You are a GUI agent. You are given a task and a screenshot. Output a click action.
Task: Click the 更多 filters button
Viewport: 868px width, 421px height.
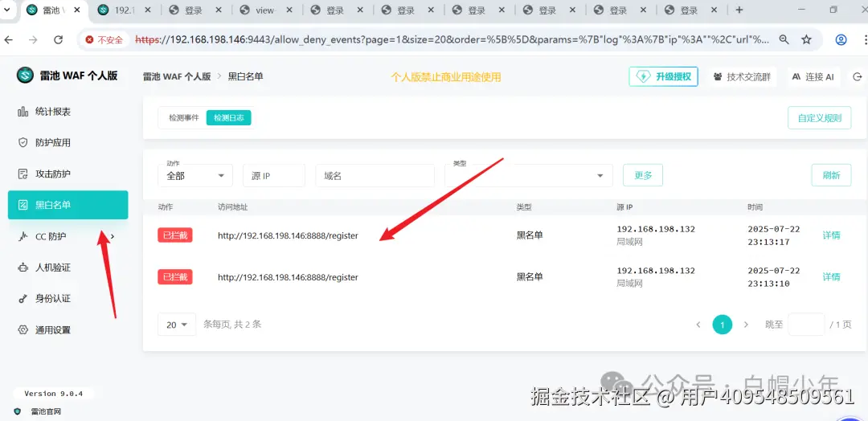tap(643, 175)
